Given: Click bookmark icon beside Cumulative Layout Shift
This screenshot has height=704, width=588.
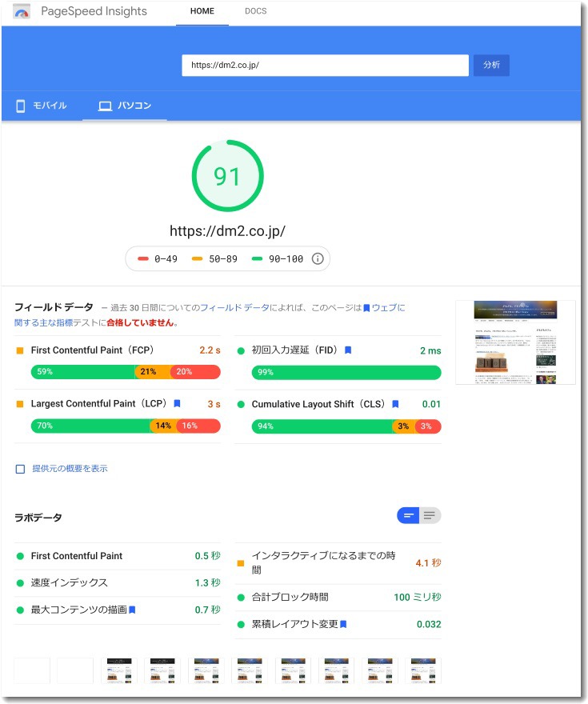Looking at the screenshot, I should [395, 404].
